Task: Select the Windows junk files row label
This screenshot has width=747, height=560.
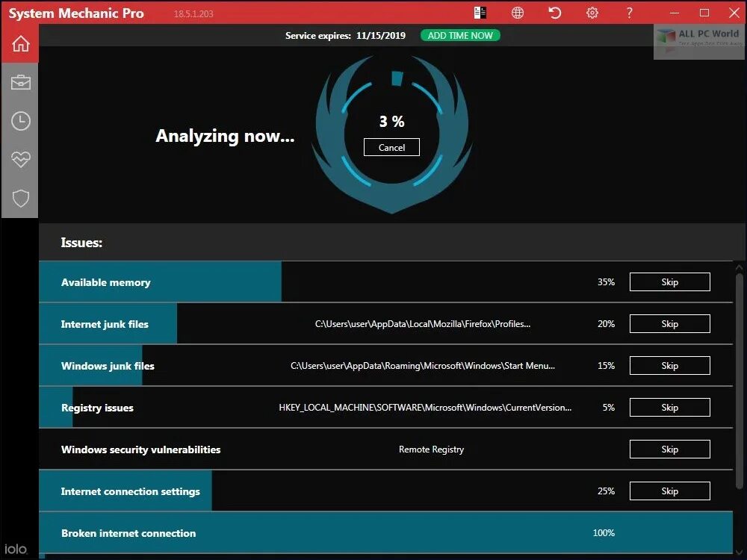Action: coord(108,366)
